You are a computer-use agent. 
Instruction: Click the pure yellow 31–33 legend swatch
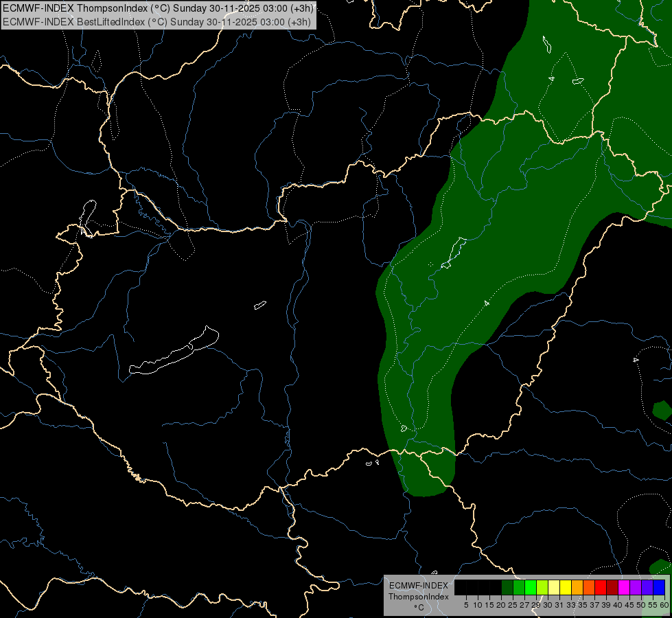click(x=566, y=587)
